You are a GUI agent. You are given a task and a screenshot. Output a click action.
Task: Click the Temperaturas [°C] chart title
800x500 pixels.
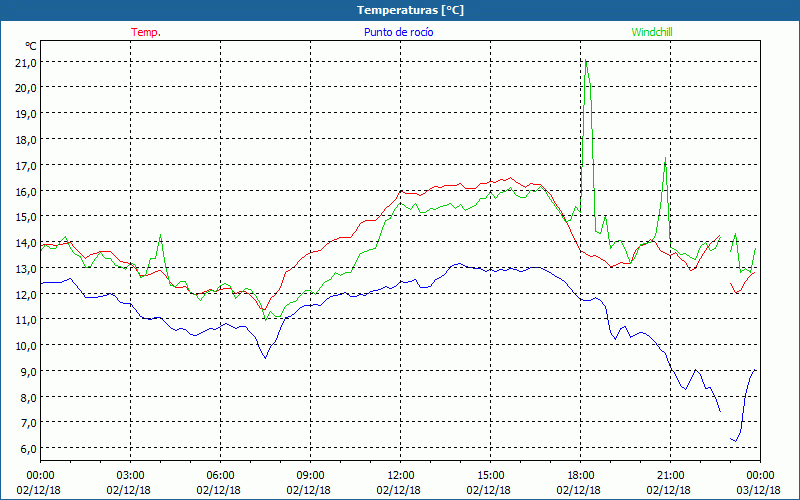(x=410, y=10)
